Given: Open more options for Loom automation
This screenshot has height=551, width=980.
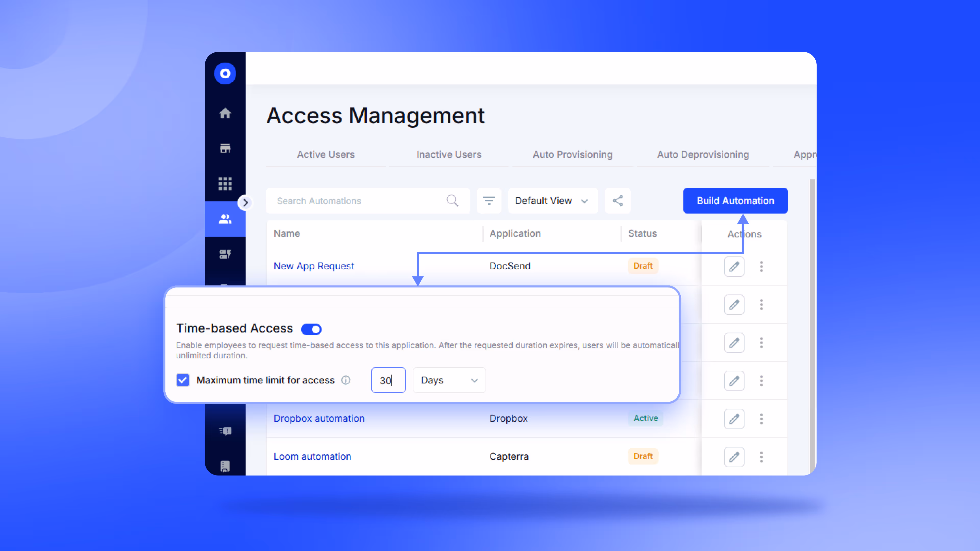Looking at the screenshot, I should 761,457.
